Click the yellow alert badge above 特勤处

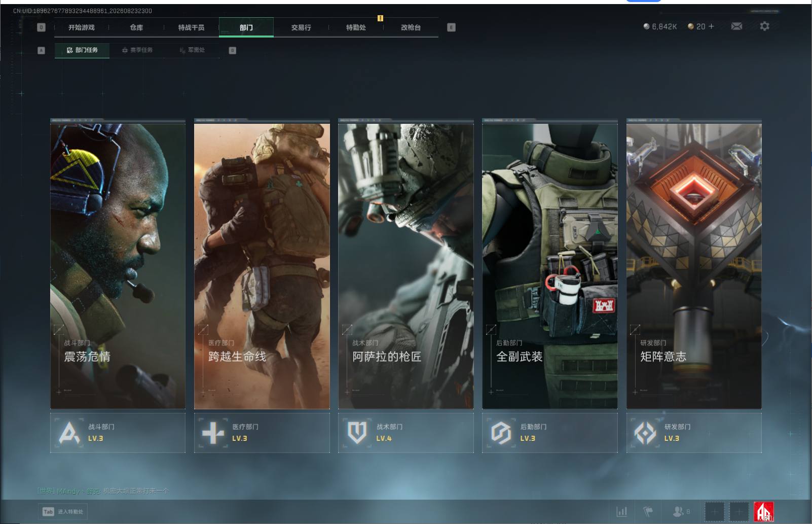[x=380, y=18]
